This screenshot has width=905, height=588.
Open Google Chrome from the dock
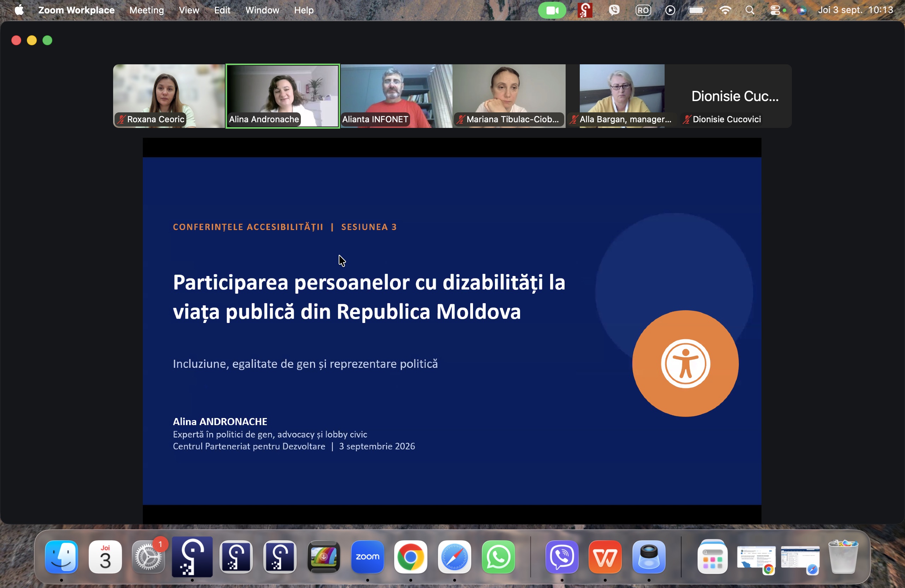411,557
